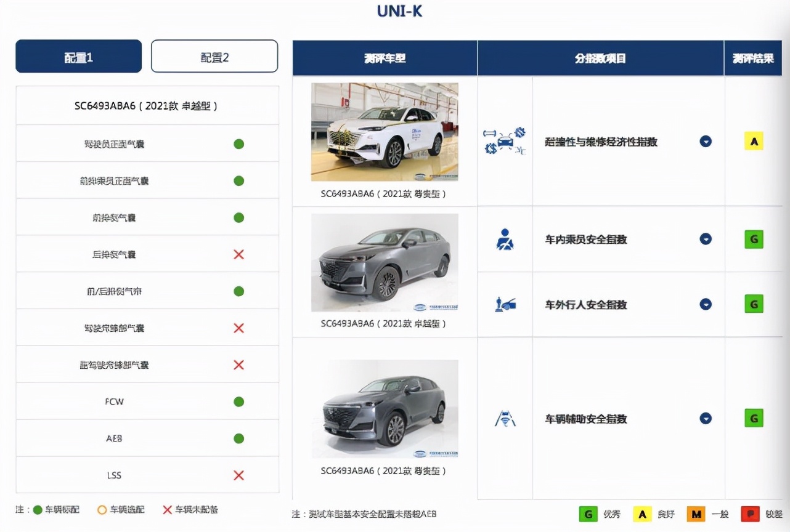The image size is (790, 532).
Task: Open the white UNI-K crash test photo
Action: point(385,132)
